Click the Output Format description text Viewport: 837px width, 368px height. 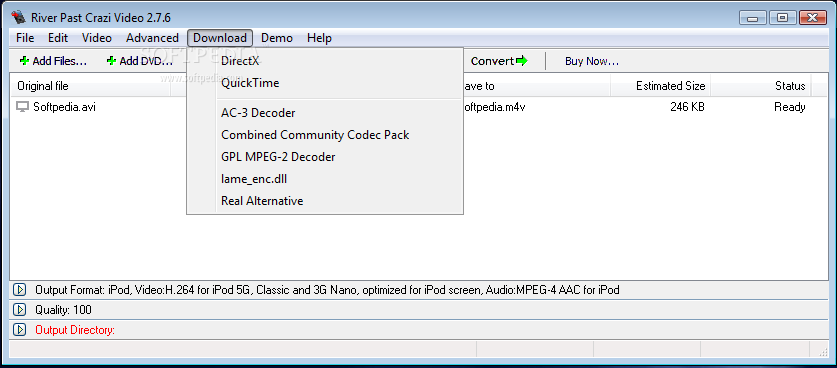click(327, 290)
